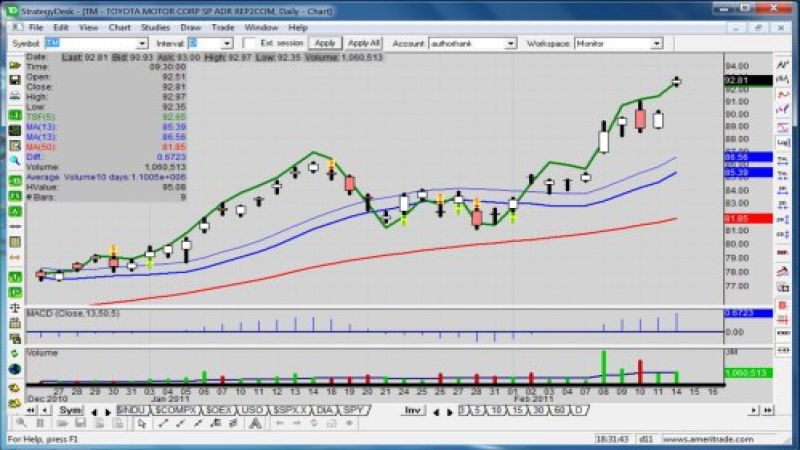This screenshot has height=450, width=800.
Task: Open the Symbol dropdown list
Action: pos(143,44)
